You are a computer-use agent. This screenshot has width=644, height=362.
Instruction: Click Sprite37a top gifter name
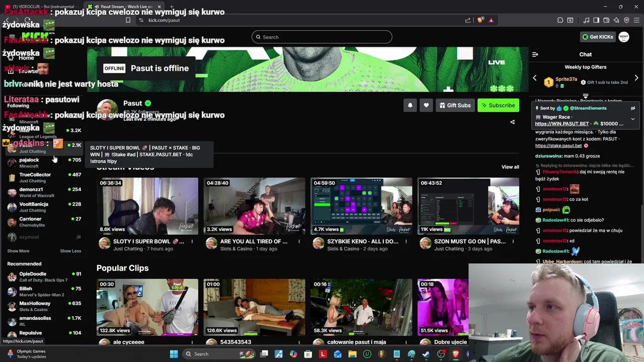566,79
